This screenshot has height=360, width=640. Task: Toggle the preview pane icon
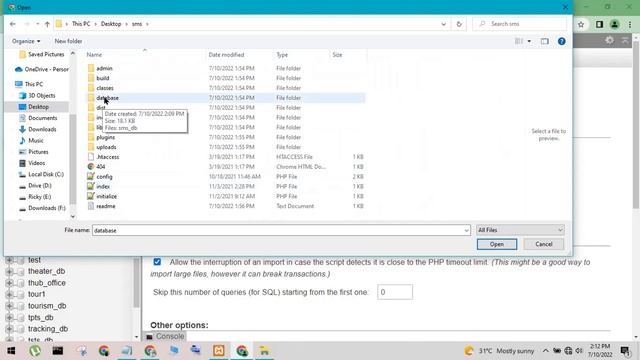click(544, 41)
